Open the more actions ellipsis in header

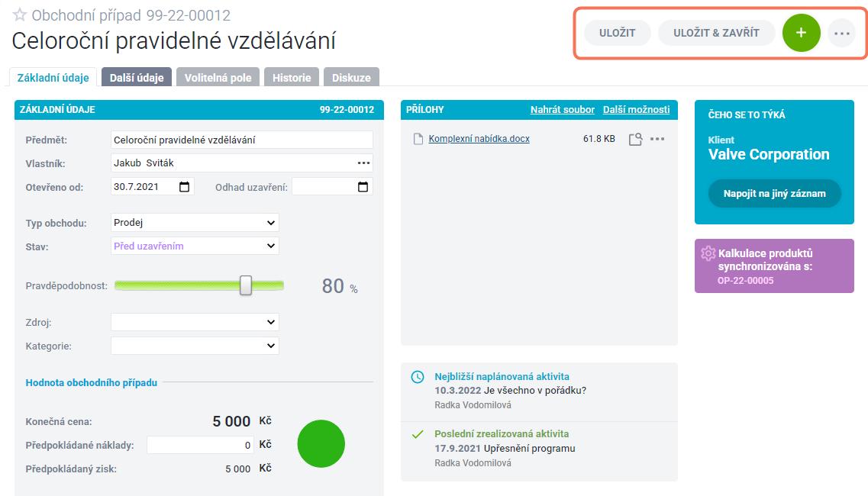[841, 34]
